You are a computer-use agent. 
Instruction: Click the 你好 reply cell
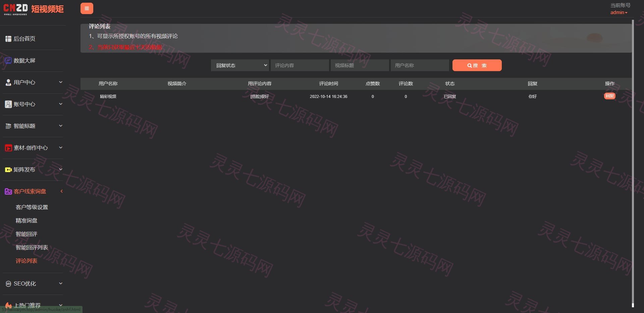coord(532,97)
